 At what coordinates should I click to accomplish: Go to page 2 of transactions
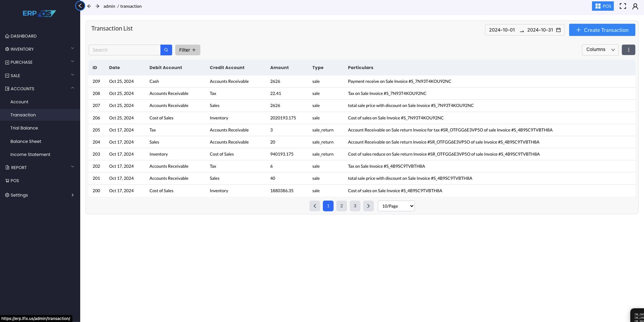click(x=342, y=206)
